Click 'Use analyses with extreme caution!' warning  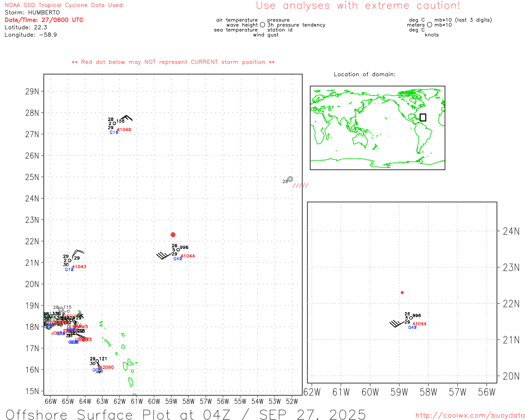coord(358,6)
